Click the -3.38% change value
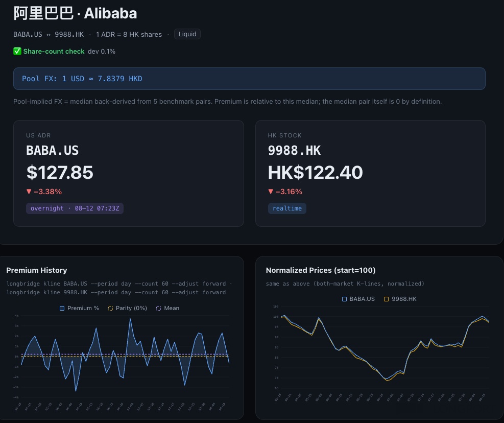This screenshot has width=504, height=423. (x=44, y=192)
